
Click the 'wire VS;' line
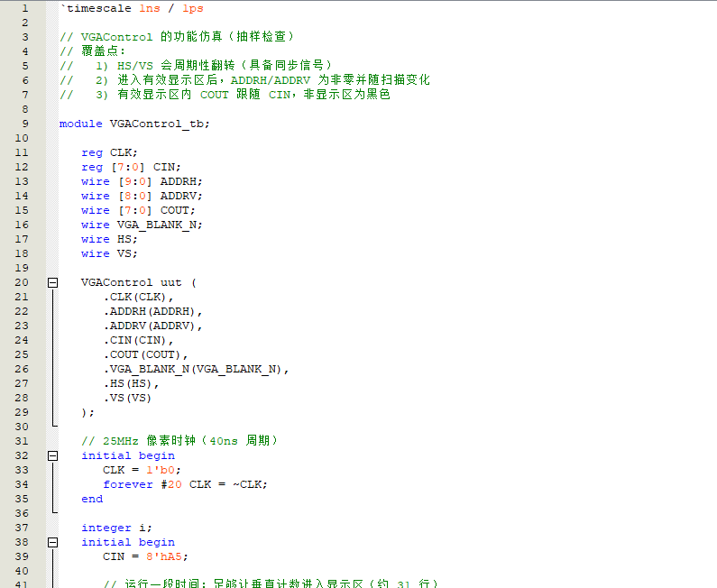109,253
